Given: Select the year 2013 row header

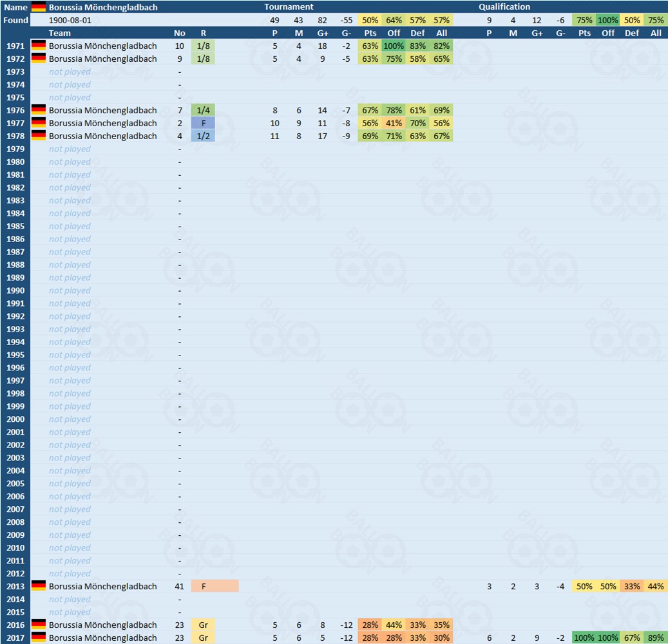Looking at the screenshot, I should point(15,586).
